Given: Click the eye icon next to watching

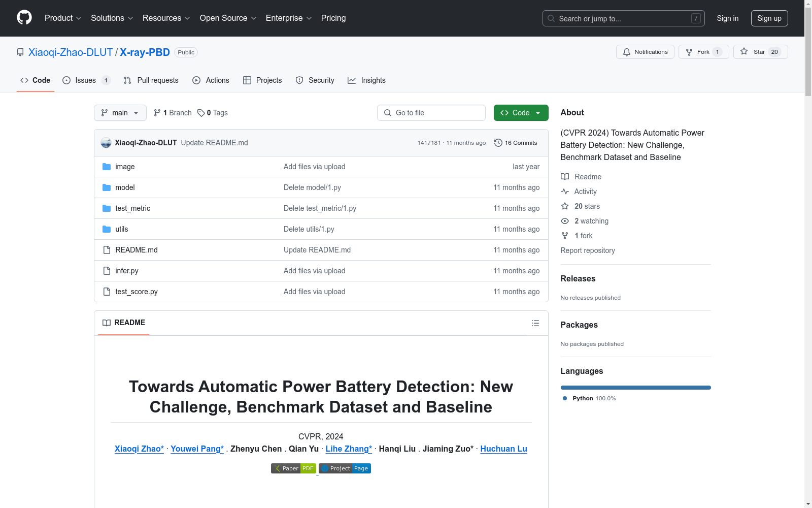Looking at the screenshot, I should coord(565,221).
